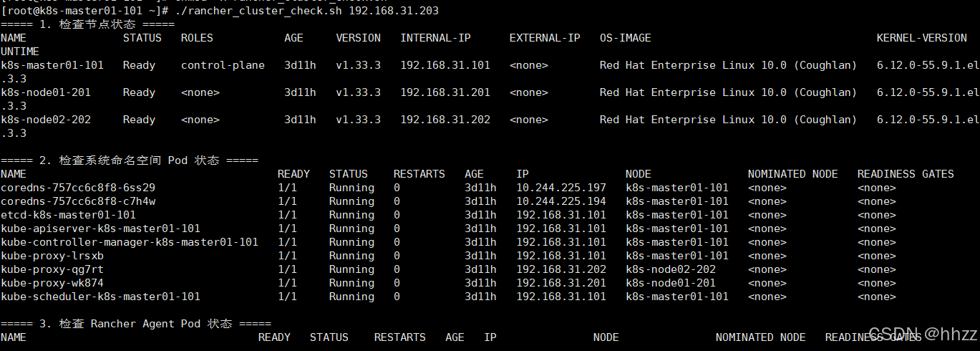980x351 pixels.
Task: Click the KERNEL-VERSION column header
Action: tap(921, 38)
